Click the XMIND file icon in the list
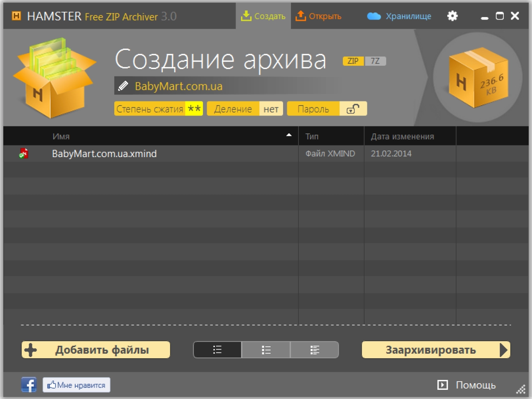This screenshot has width=532, height=399. click(x=24, y=153)
